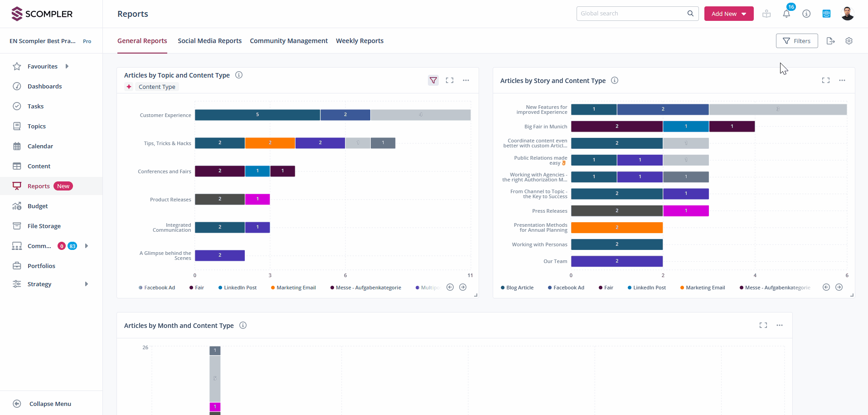
Task: Click into the Global search field
Action: 632,14
